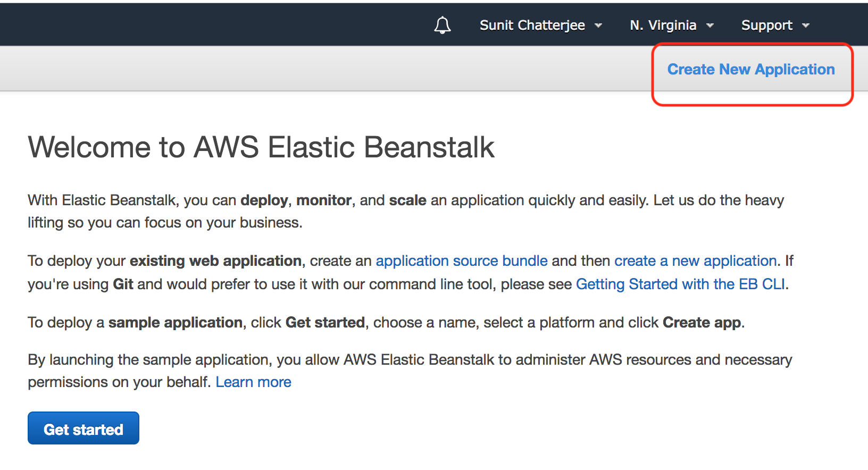Click the Welcome to AWS Elastic Beanstalk heading
This screenshot has height=470, width=868.
(x=261, y=147)
